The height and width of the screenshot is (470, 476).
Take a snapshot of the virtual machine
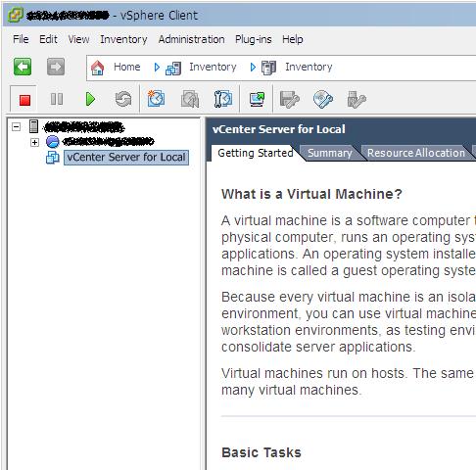156,99
